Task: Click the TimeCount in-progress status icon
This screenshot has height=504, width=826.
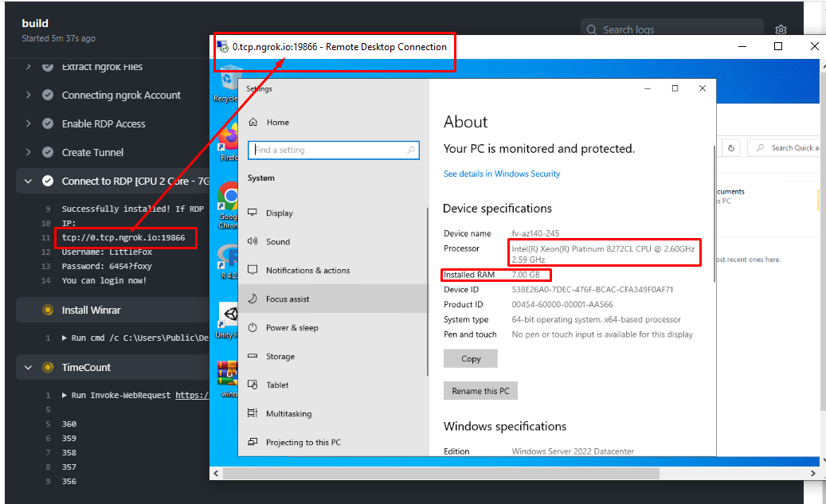Action: coord(48,368)
